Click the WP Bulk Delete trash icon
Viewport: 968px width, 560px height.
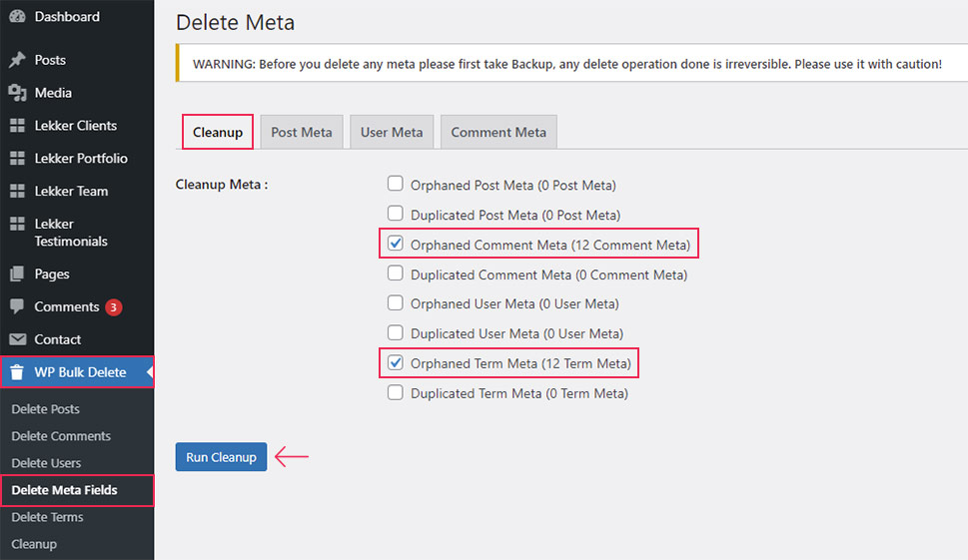(x=17, y=372)
